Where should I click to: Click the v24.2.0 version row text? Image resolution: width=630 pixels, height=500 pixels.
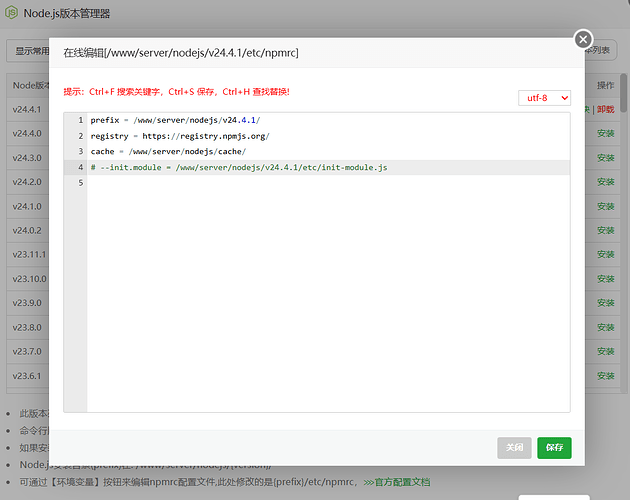[x=27, y=182]
